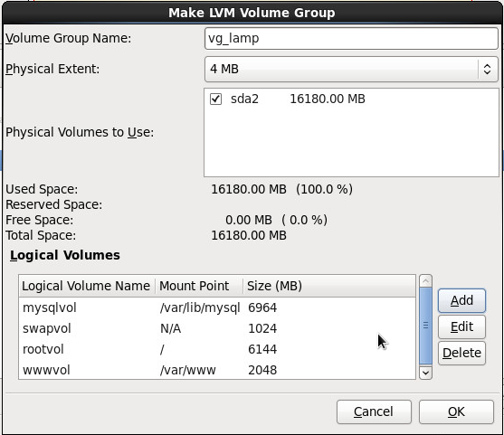Select the rootvol logical volume row

[217, 349]
